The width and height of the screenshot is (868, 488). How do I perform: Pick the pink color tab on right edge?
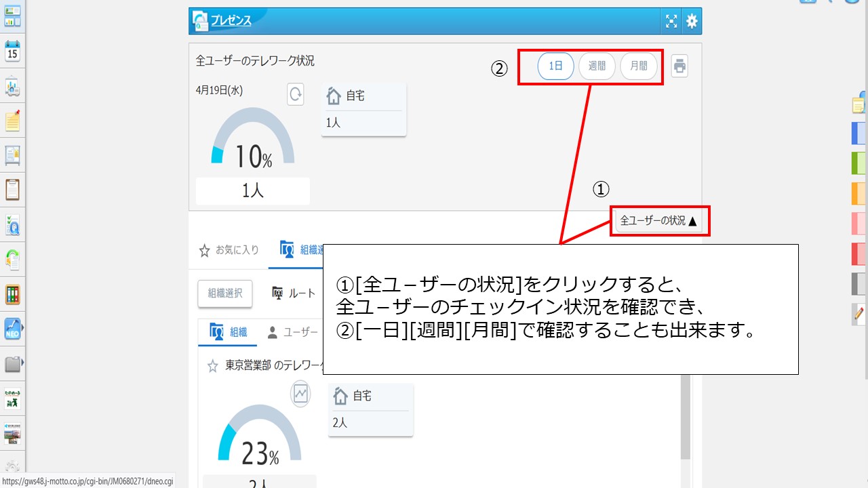tap(859, 224)
